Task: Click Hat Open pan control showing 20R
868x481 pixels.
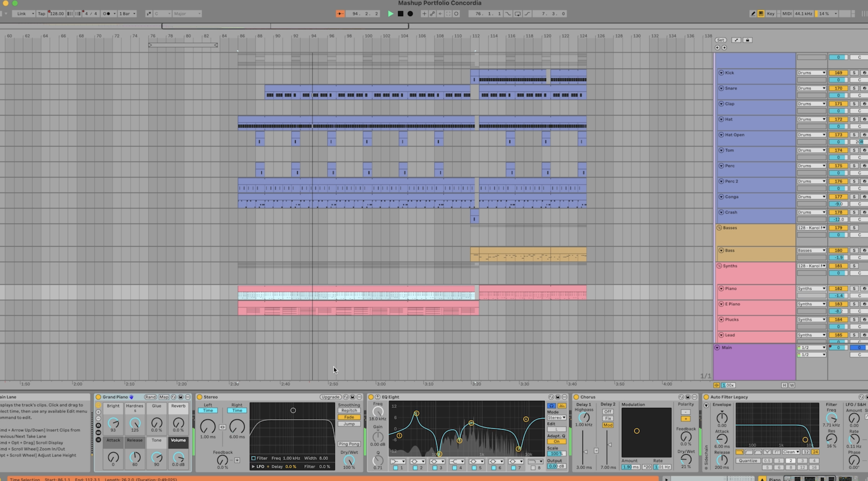Action: tap(859, 142)
